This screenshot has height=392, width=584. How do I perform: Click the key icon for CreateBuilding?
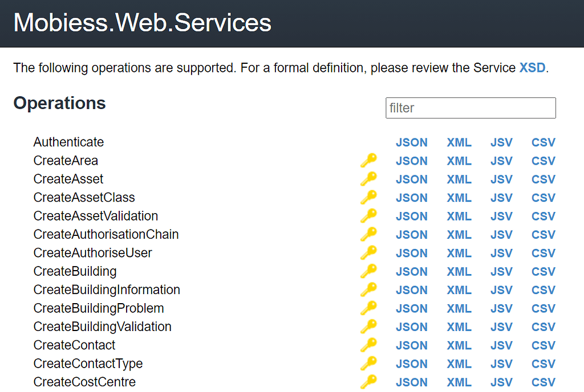[368, 271]
